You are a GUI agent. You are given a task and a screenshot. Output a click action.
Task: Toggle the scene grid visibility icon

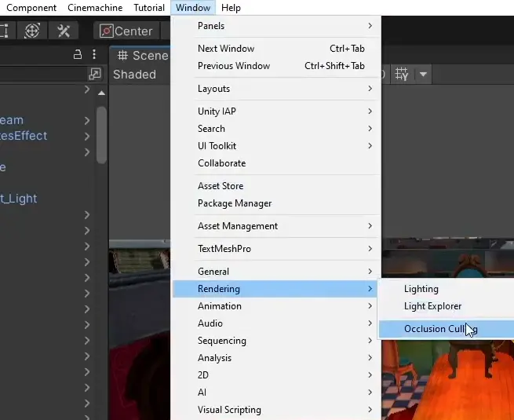coord(402,74)
